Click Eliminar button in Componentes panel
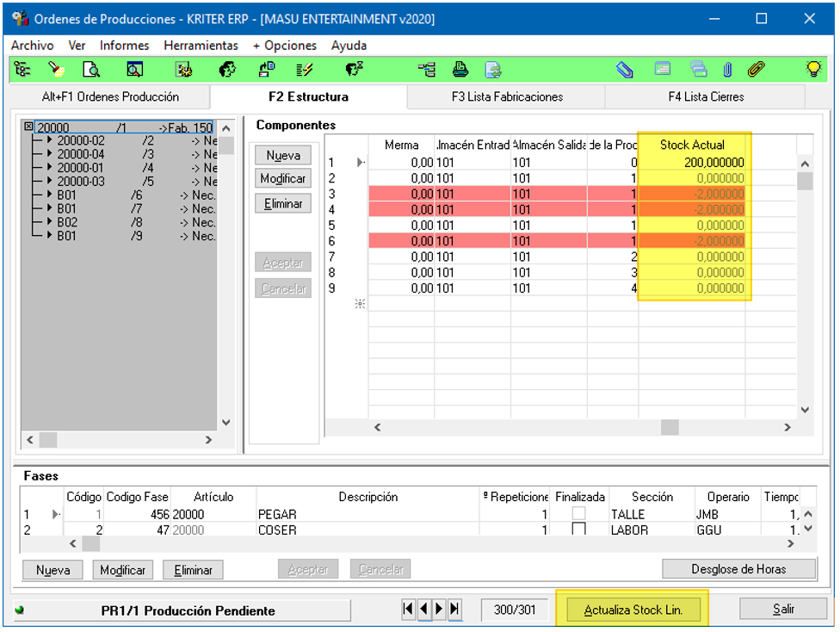Image resolution: width=840 pixels, height=632 pixels. [283, 204]
